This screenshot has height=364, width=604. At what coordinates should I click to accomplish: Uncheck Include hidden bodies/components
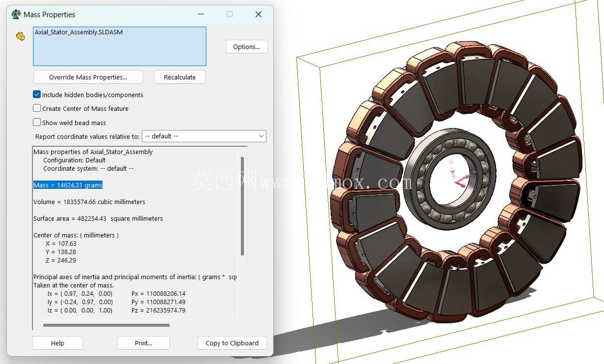click(x=37, y=95)
